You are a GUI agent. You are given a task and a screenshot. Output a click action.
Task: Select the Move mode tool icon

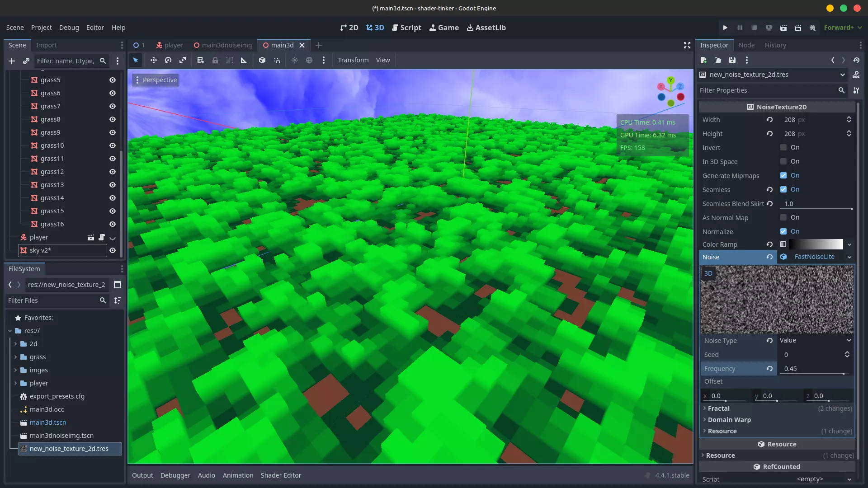click(x=154, y=60)
